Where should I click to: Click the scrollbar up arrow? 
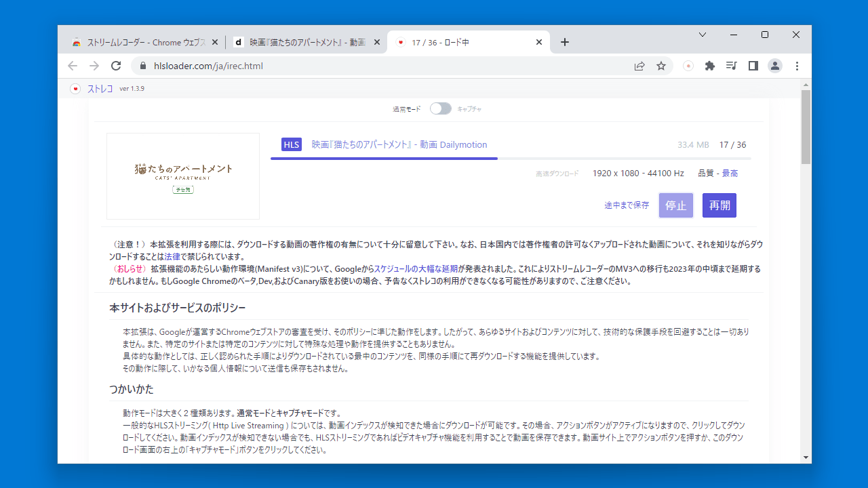(806, 85)
